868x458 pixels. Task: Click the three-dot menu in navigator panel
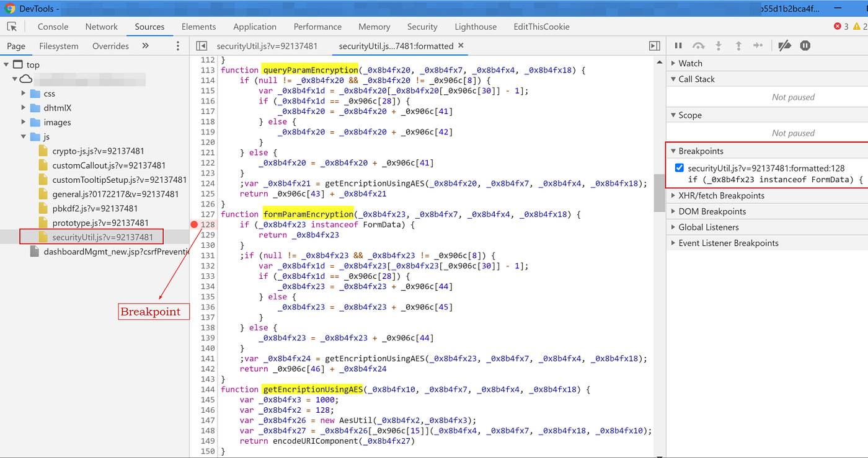click(178, 46)
